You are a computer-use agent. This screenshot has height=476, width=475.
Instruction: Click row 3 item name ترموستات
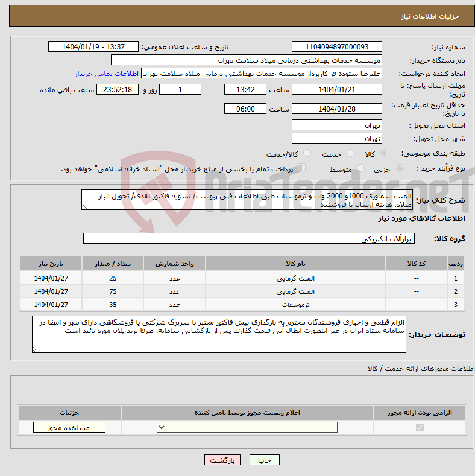[295, 305]
